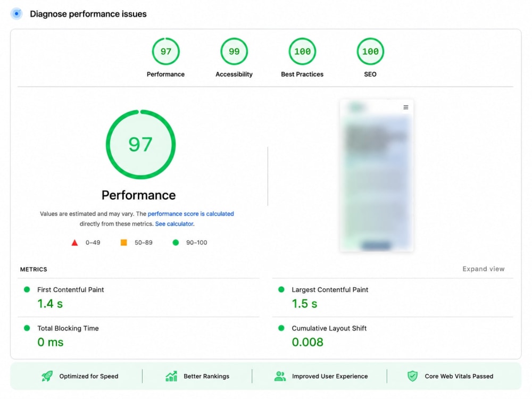This screenshot has height=399, width=532.
Task: Click the green circle 90–100 legend icon
Action: tap(176, 242)
